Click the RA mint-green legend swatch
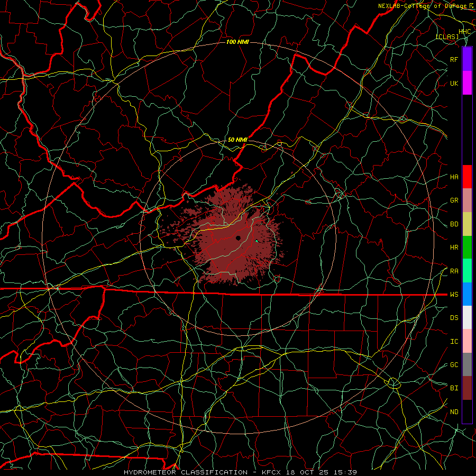The height and width of the screenshot is (476, 476). pos(467,271)
